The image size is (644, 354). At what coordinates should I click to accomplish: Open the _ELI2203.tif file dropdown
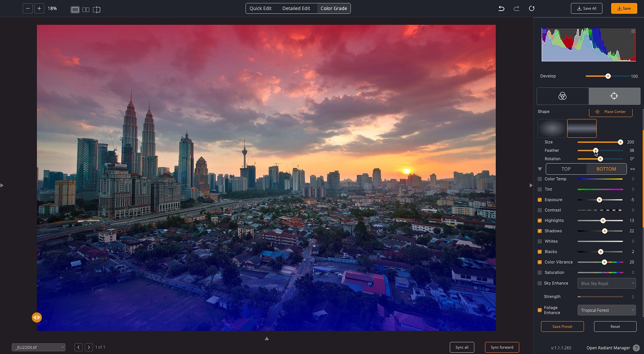[39, 347]
